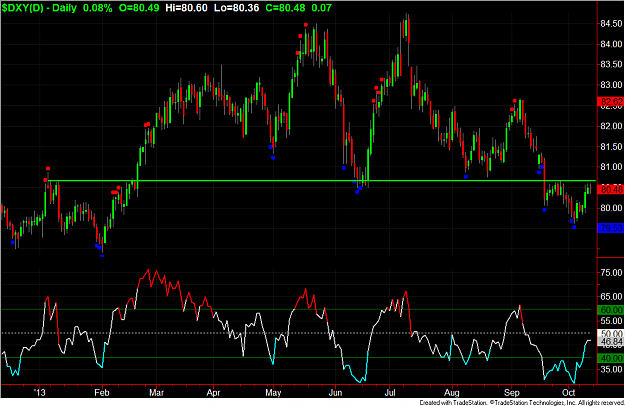Click the 35.00 indicator axis label
The width and height of the screenshot is (625, 406).
pos(611,370)
